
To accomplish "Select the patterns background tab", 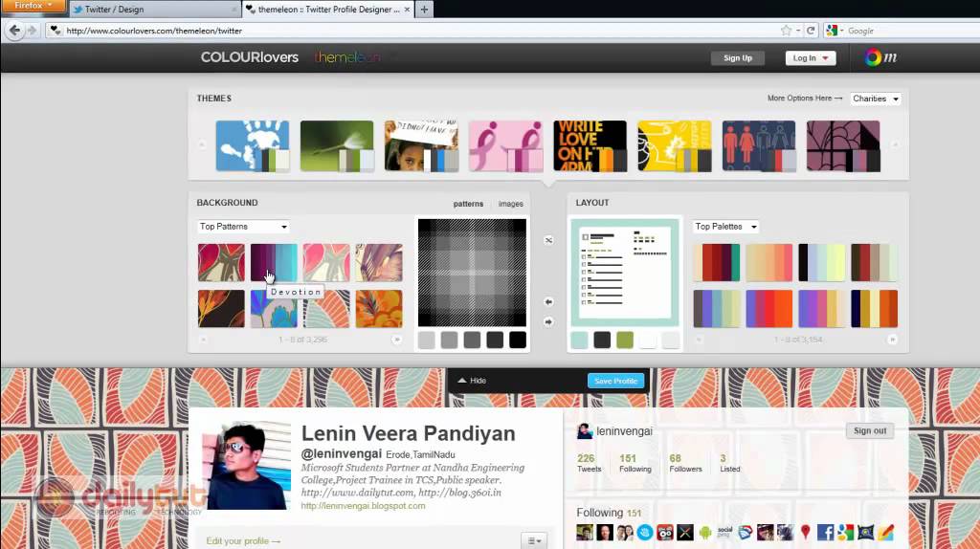I will 468,204.
